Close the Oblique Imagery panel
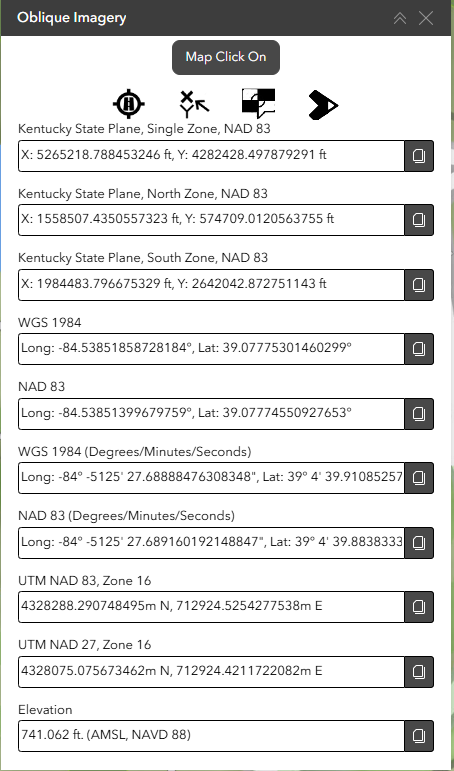The width and height of the screenshot is (454, 771). (425, 18)
